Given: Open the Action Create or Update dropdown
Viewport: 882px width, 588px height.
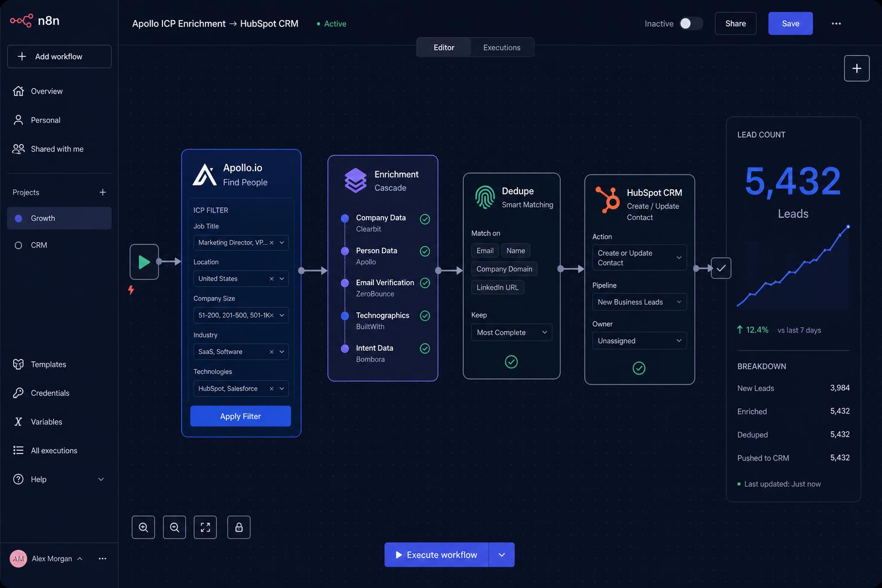Looking at the screenshot, I should pos(639,258).
